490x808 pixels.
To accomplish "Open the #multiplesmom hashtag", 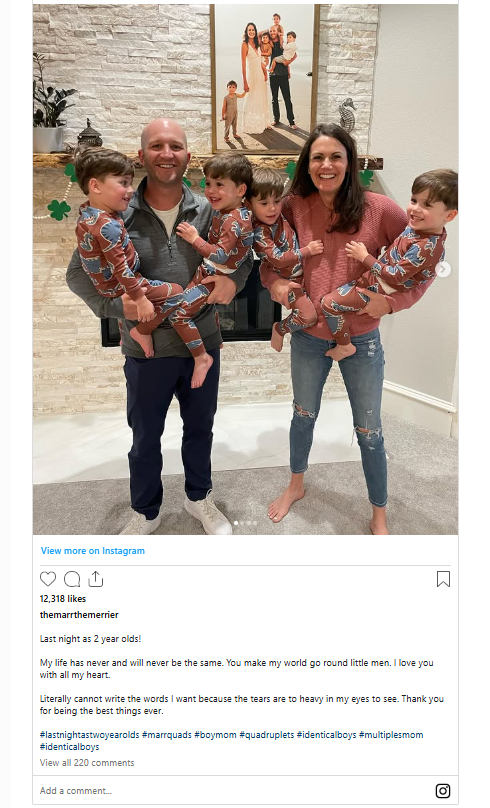I will 391,734.
